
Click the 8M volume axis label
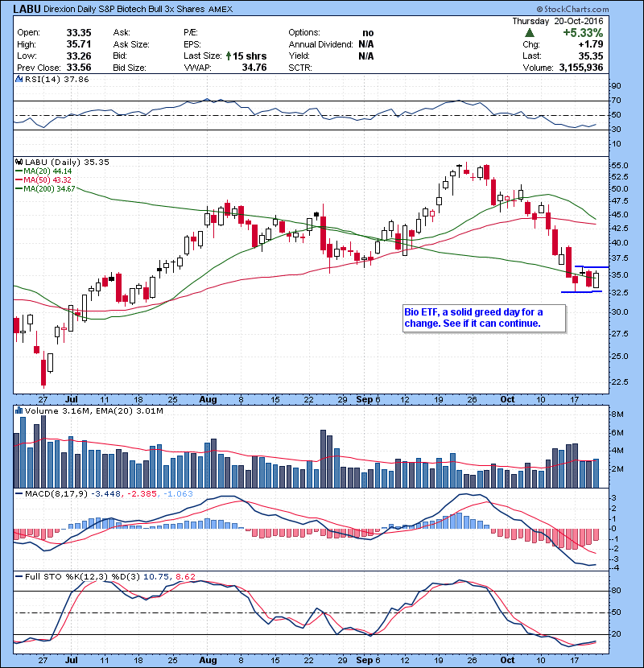pyautogui.click(x=617, y=414)
